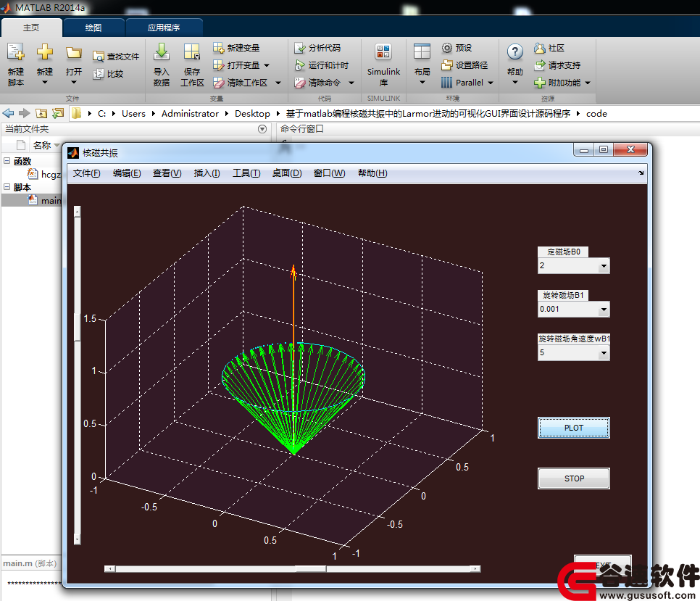Viewport: 700px width, 601px height.
Task: Click the 新建变量 new variable icon
Action: (x=218, y=47)
